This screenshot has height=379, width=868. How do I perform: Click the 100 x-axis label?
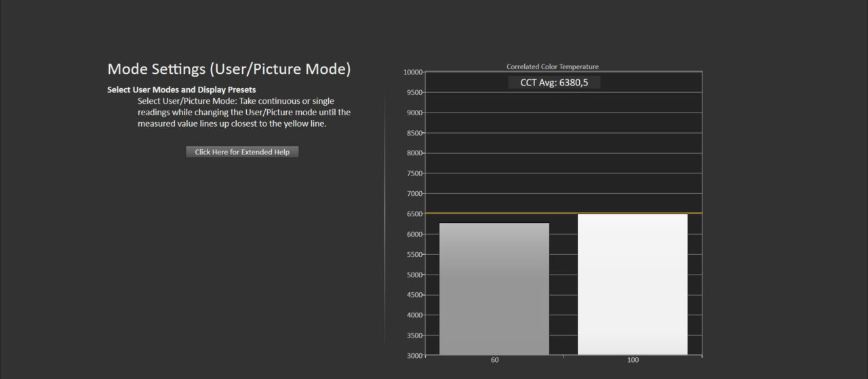tap(633, 360)
